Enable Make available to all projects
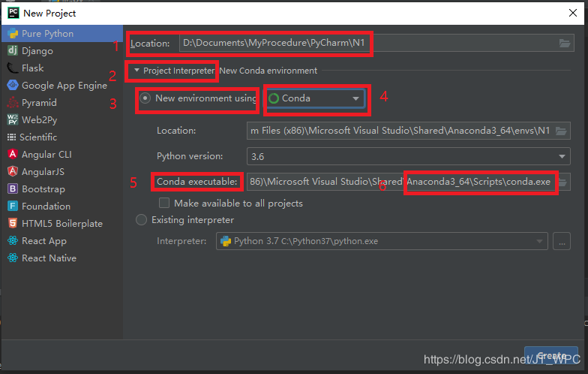This screenshot has width=588, height=374. coord(164,203)
